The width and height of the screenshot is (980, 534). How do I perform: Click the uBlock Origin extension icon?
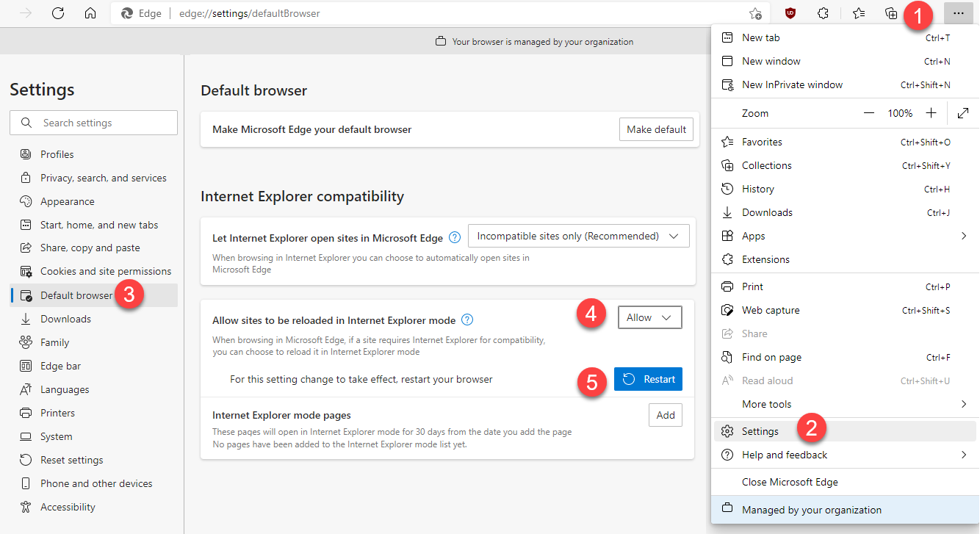tap(790, 13)
